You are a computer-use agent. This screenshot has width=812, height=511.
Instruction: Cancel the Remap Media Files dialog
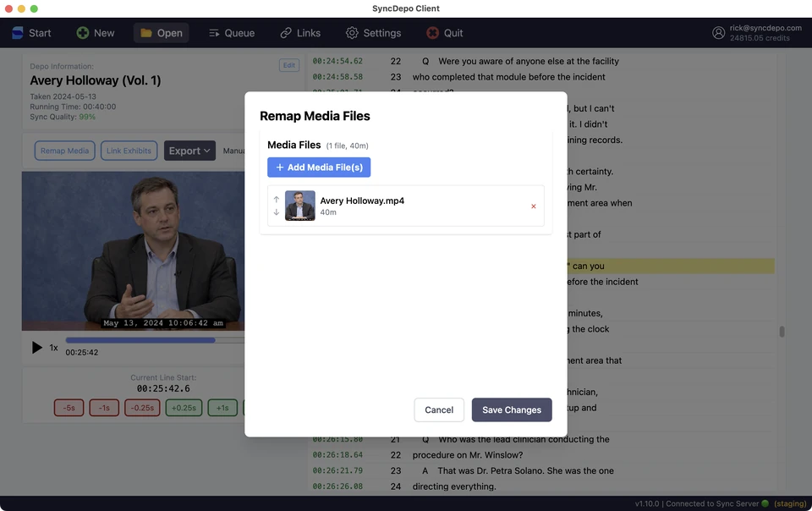pos(439,409)
